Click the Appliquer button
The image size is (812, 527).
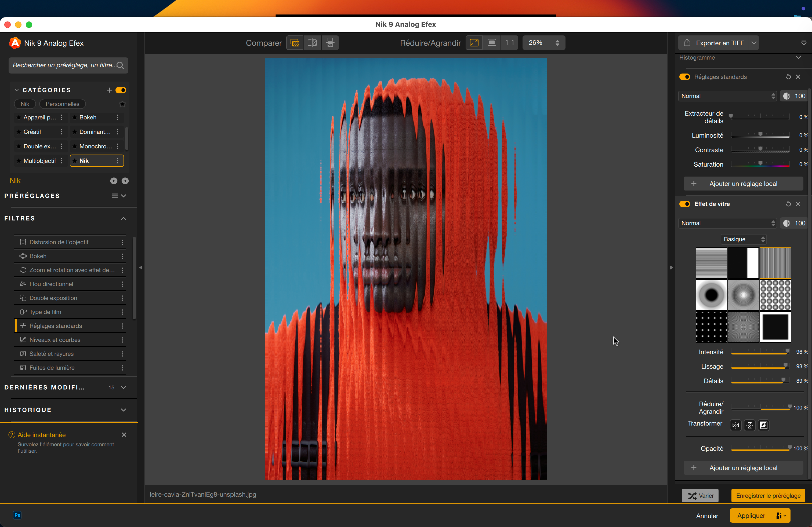751,515
